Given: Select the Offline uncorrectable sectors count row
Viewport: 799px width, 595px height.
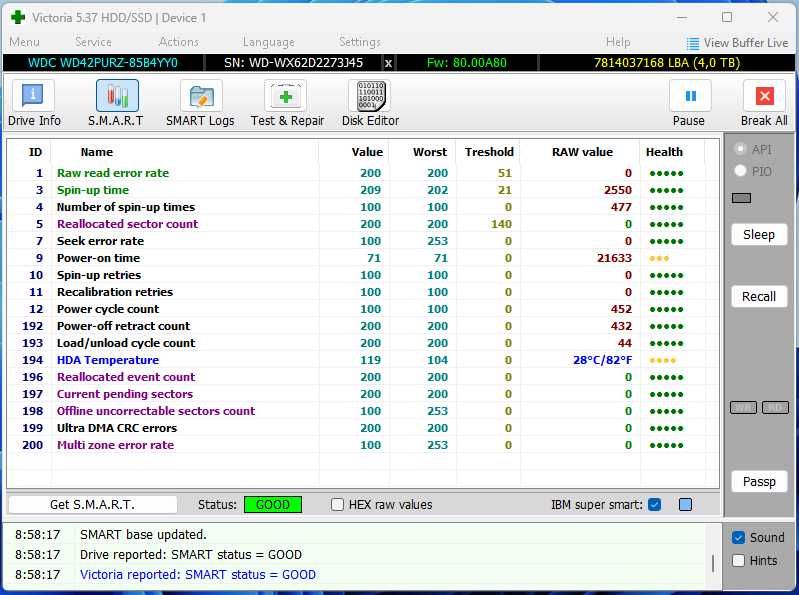Looking at the screenshot, I should coord(362,411).
